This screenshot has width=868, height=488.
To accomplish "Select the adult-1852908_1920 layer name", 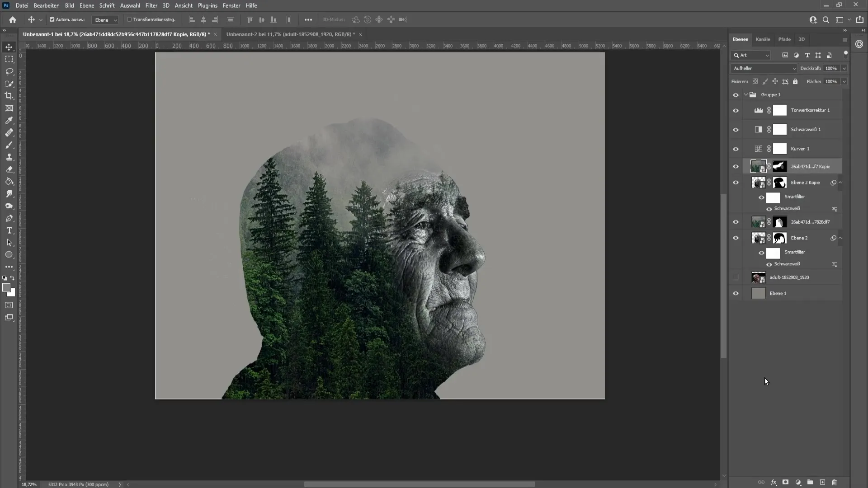I will [x=789, y=277].
